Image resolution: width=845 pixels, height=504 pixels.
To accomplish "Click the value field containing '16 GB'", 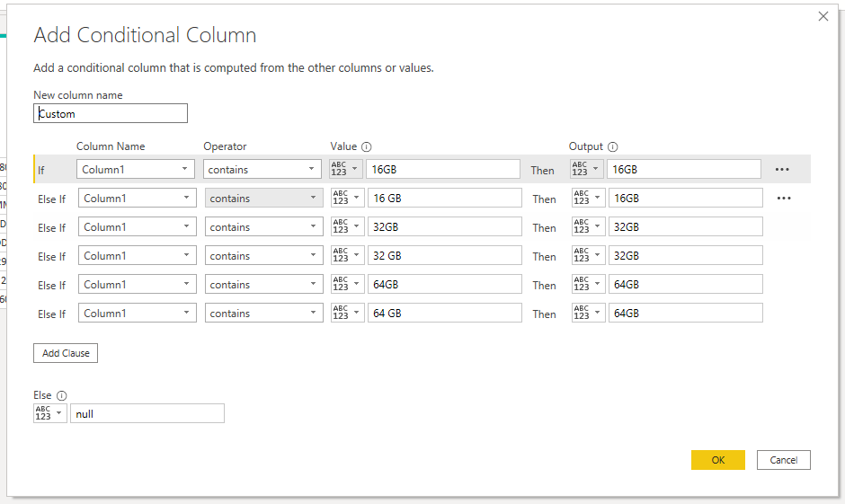I will (x=445, y=198).
